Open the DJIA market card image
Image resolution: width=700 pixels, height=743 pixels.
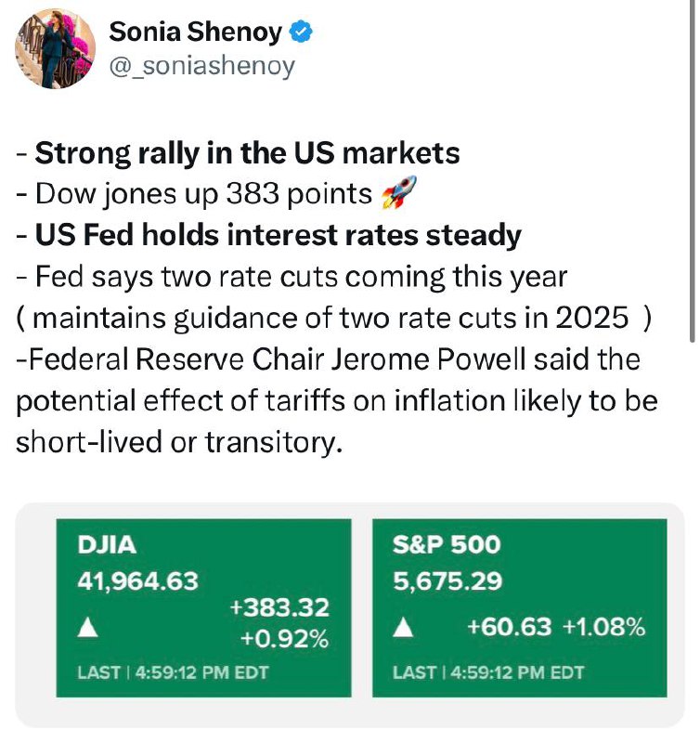[203, 607]
